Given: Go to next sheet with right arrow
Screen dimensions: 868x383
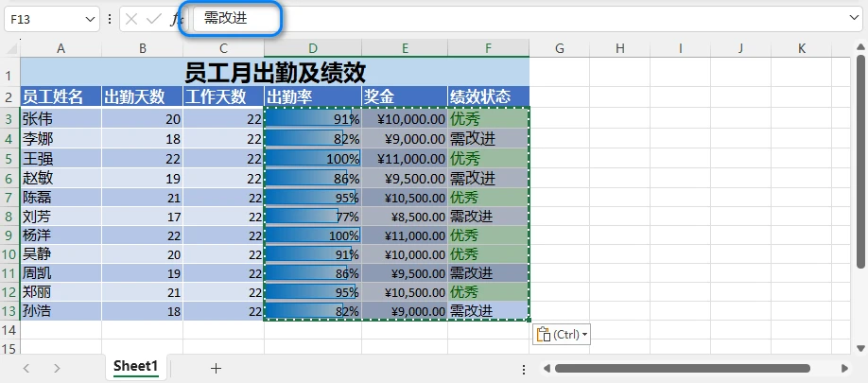Looking at the screenshot, I should pyautogui.click(x=57, y=368).
